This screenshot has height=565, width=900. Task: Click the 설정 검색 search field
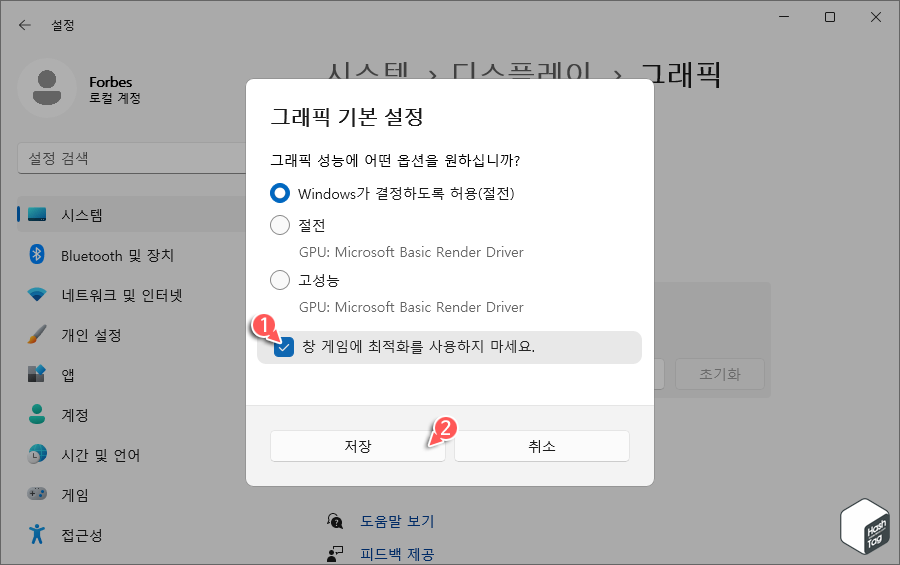pyautogui.click(x=132, y=158)
